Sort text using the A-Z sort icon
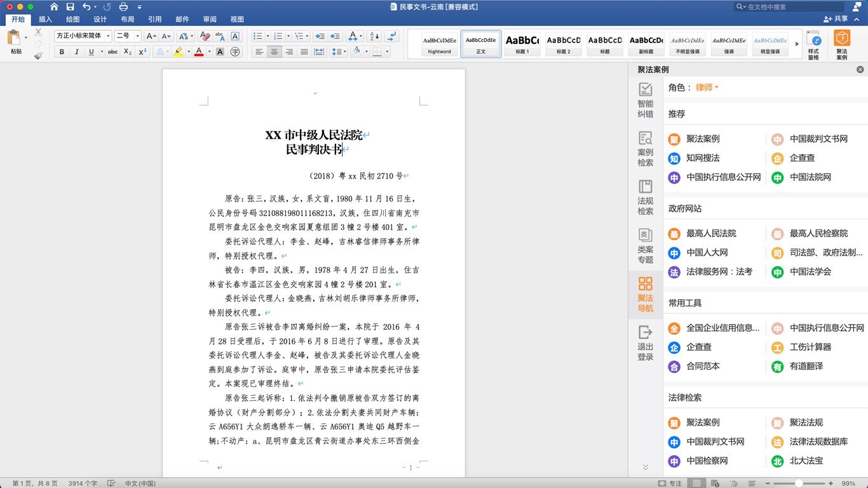Image resolution: width=868 pixels, height=488 pixels. pyautogui.click(x=374, y=36)
